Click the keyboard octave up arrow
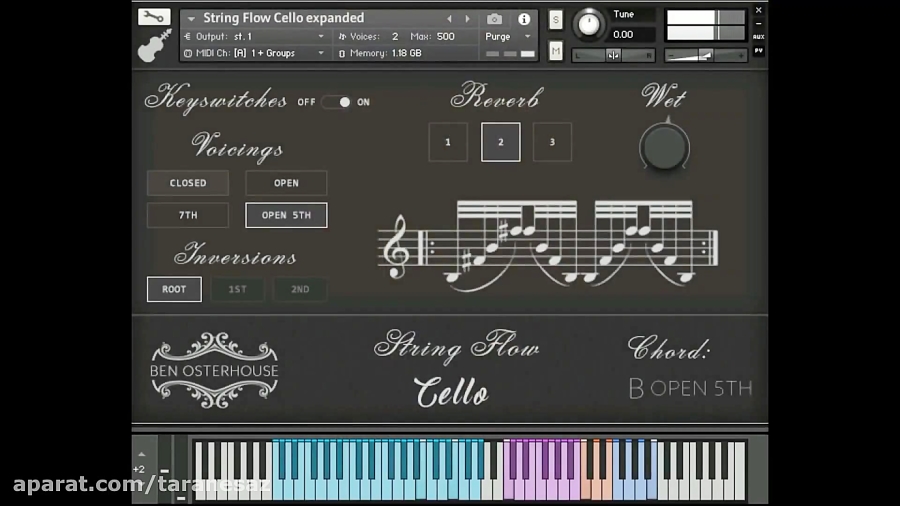Image resolution: width=900 pixels, height=506 pixels. click(142, 455)
